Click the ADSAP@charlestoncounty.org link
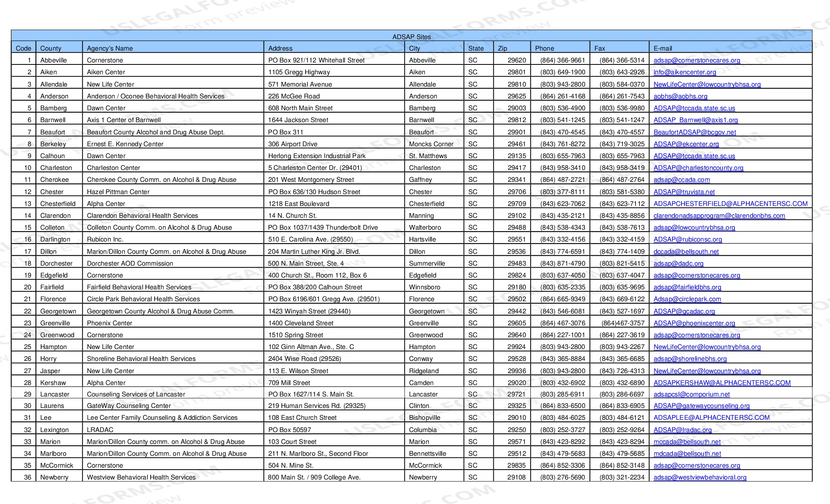This screenshot has height=504, width=830. pyautogui.click(x=698, y=168)
